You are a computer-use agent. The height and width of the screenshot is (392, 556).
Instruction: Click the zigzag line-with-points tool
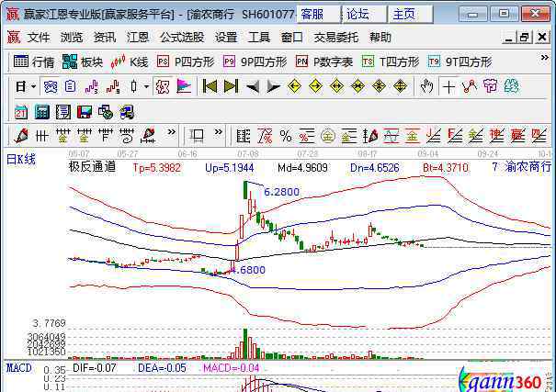pyautogui.click(x=470, y=86)
